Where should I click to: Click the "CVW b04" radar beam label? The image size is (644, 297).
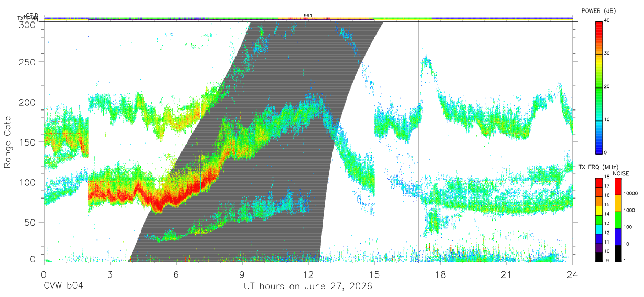point(63,287)
